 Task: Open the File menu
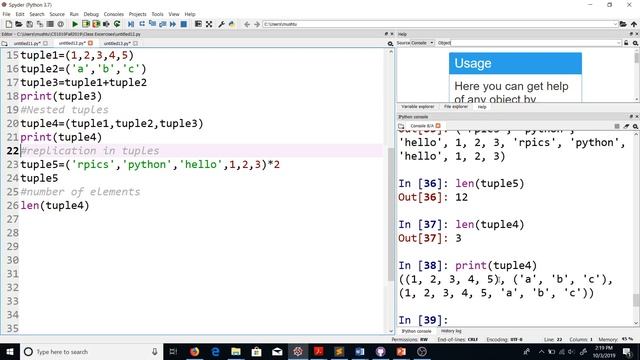[6, 14]
